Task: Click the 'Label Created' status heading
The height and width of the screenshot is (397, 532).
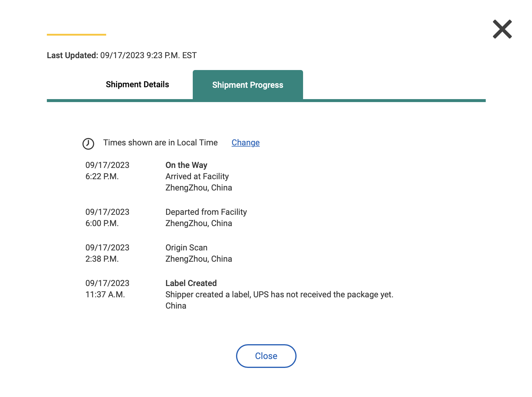Action: [191, 283]
